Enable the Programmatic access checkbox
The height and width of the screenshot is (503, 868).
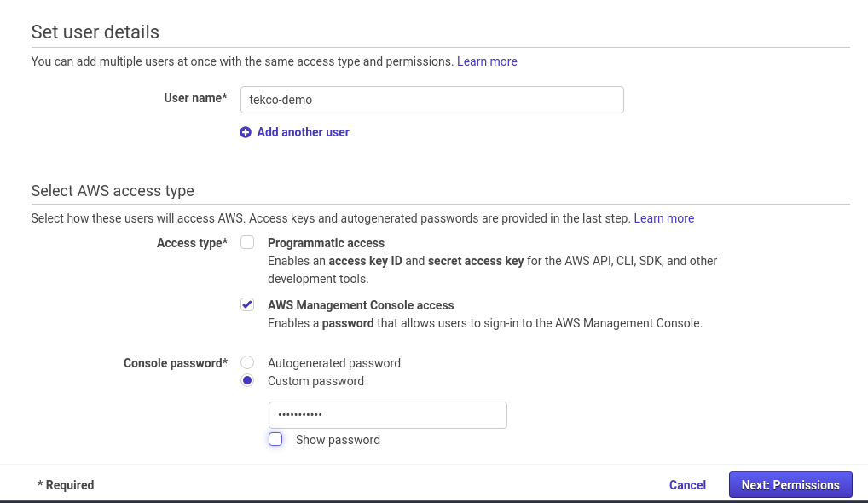[247, 242]
